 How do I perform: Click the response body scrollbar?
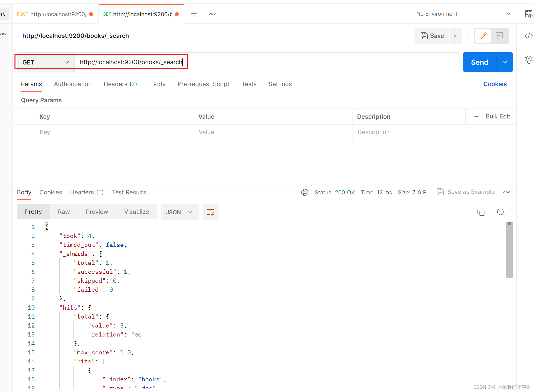tap(509, 250)
